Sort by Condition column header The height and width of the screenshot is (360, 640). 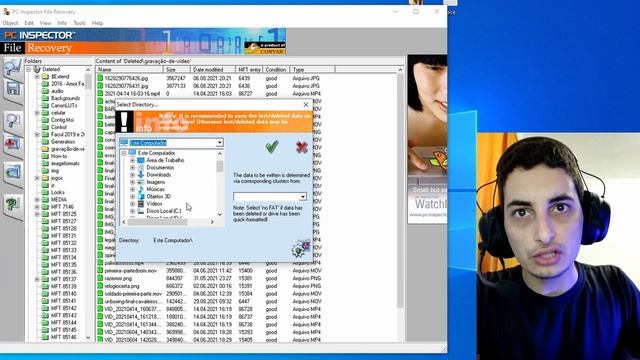[276, 70]
